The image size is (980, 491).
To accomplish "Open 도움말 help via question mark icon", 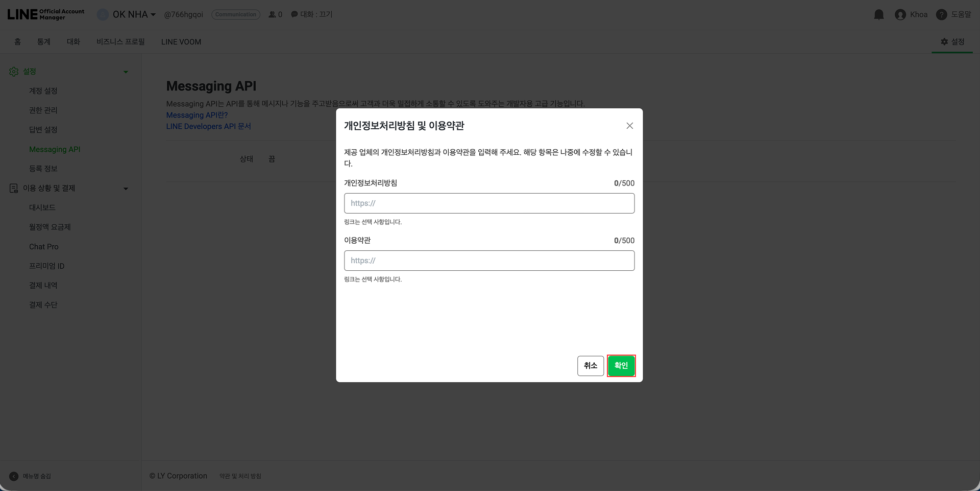I will click(x=942, y=14).
